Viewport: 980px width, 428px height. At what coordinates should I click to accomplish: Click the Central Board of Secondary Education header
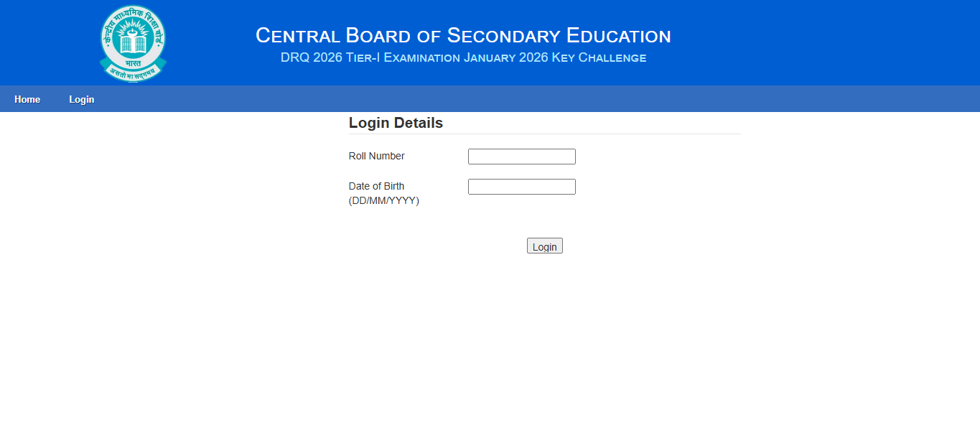coord(463,34)
